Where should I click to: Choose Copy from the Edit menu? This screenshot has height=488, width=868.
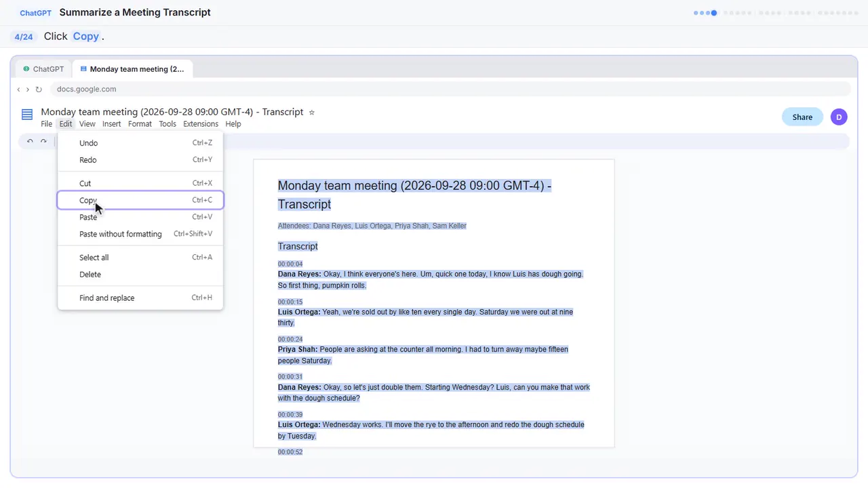[140, 200]
